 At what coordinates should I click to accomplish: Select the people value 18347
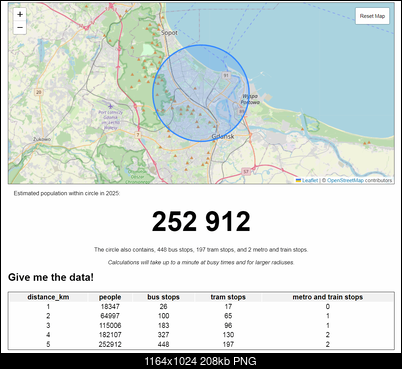[x=110, y=306]
